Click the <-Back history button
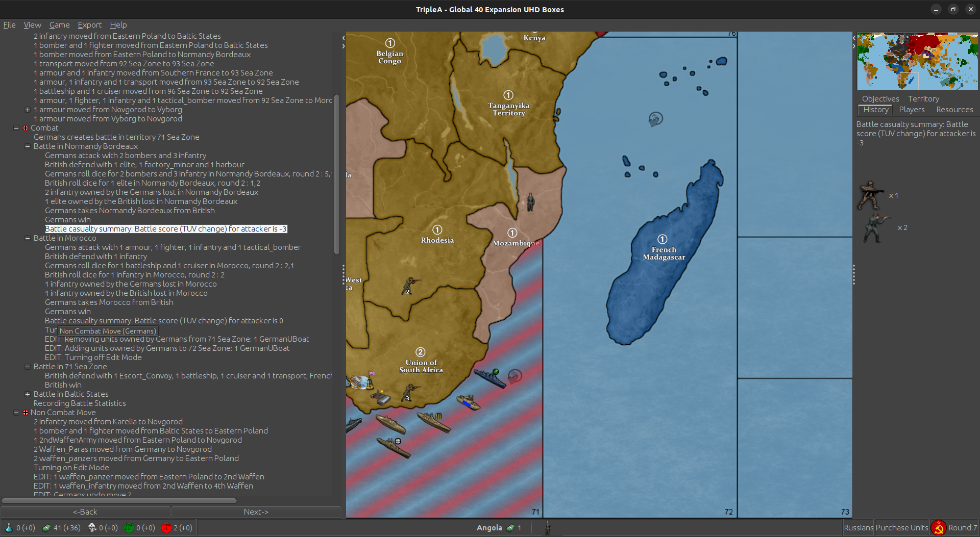The width and height of the screenshot is (980, 537). (x=85, y=512)
